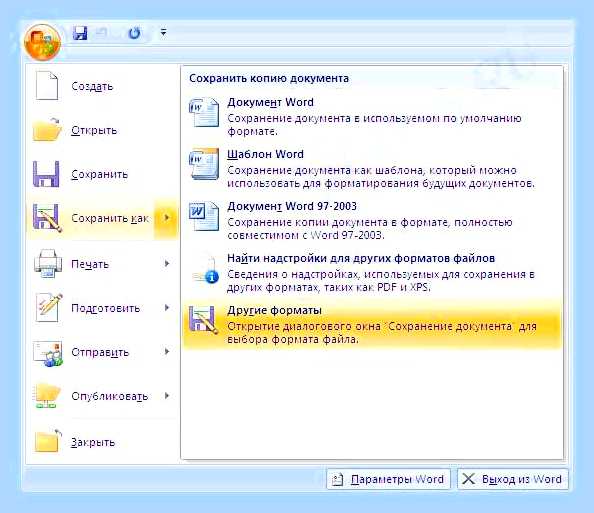Click the open folder icon next to Открыть
The height and width of the screenshot is (513, 594).
tap(47, 130)
